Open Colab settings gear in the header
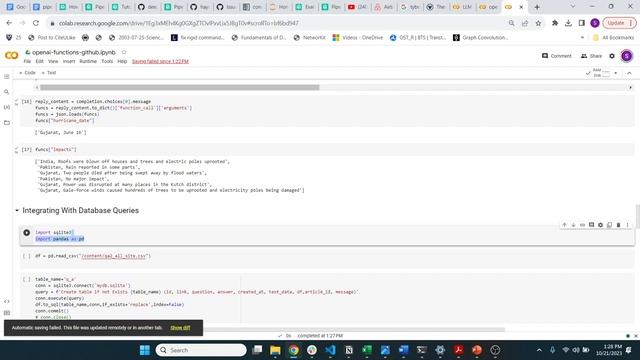The height and width of the screenshot is (360, 640). [612, 56]
